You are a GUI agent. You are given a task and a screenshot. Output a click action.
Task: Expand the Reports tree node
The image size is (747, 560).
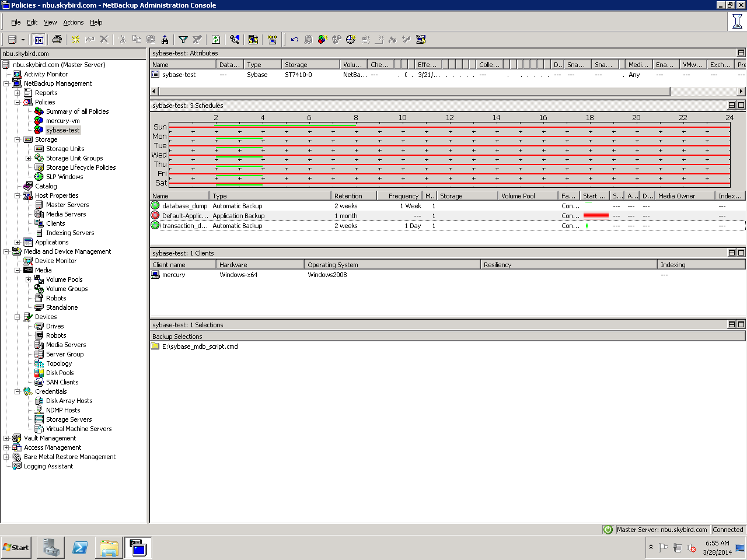click(x=17, y=93)
